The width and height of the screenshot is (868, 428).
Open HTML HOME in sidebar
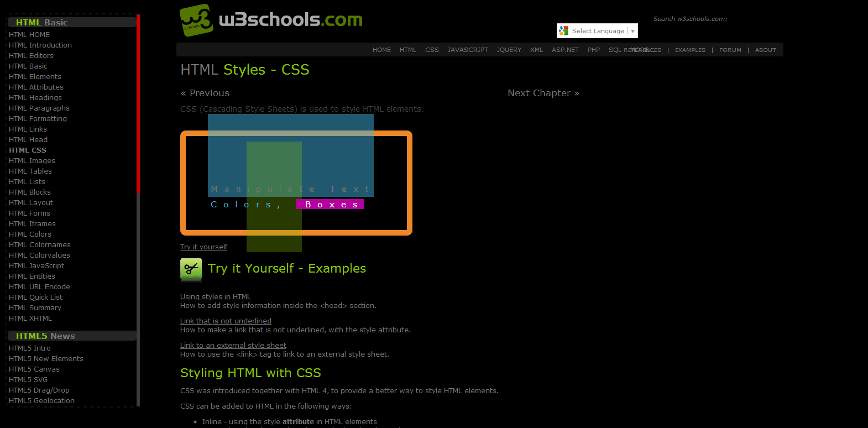click(x=29, y=35)
